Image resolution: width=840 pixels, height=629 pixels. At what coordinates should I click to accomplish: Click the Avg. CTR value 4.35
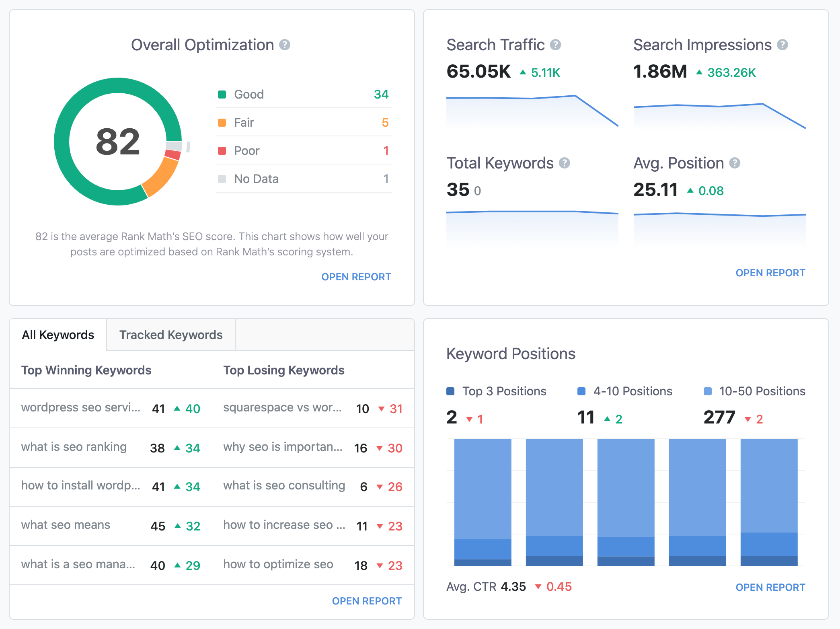coord(513,587)
